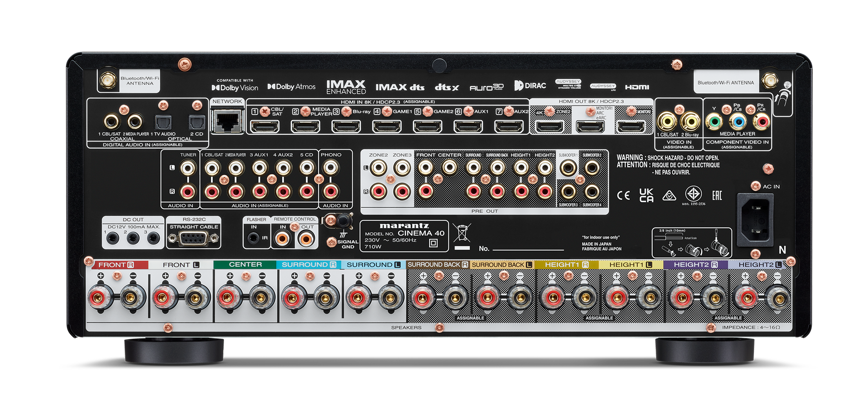Click the optical TV AUDIO input
This screenshot has height=402, width=868.
click(163, 122)
